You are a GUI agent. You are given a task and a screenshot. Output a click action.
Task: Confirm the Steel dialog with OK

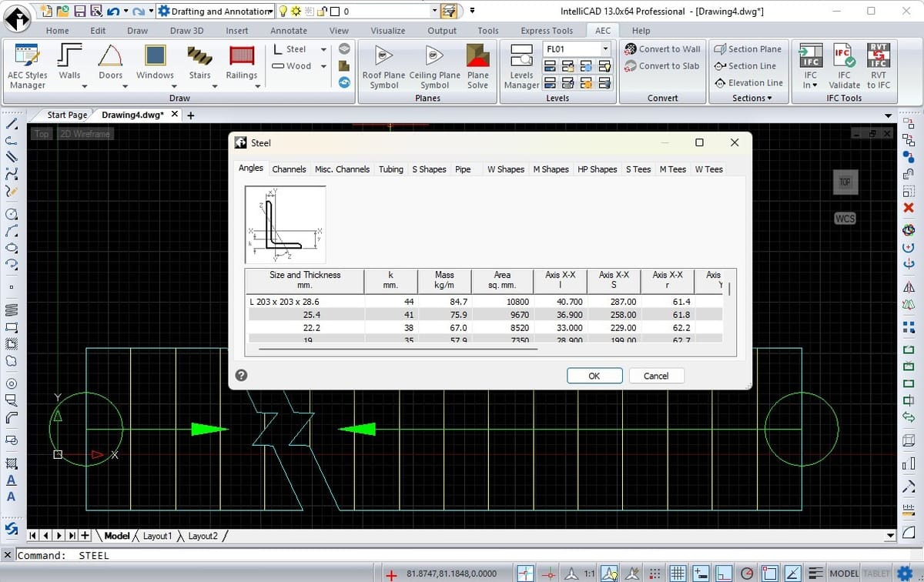click(x=594, y=376)
